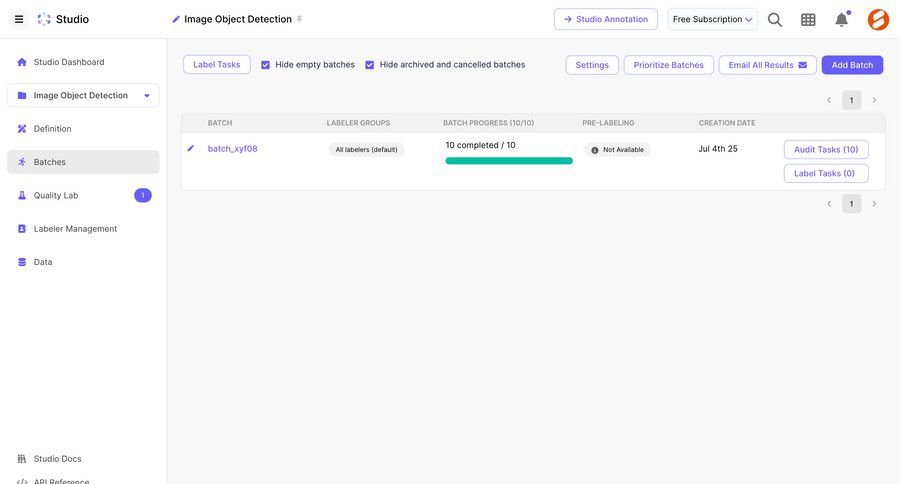This screenshot has width=900, height=484.
Task: Select page 1 in top pagination
Action: (x=851, y=100)
